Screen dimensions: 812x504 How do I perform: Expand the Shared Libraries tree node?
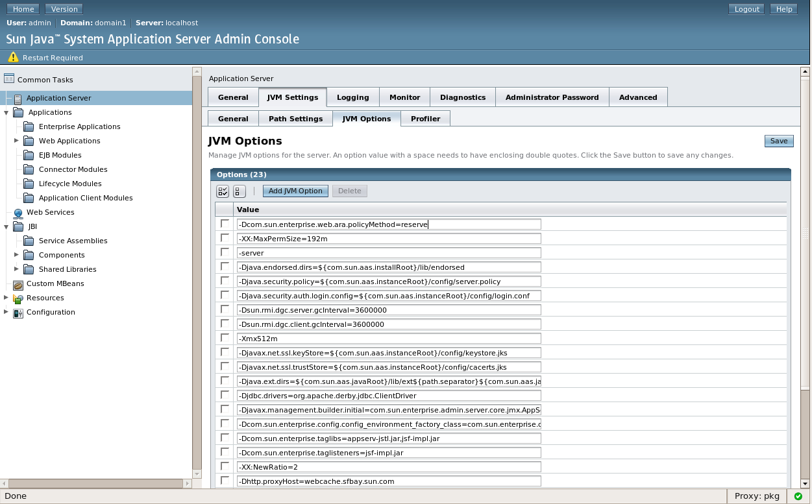17,269
